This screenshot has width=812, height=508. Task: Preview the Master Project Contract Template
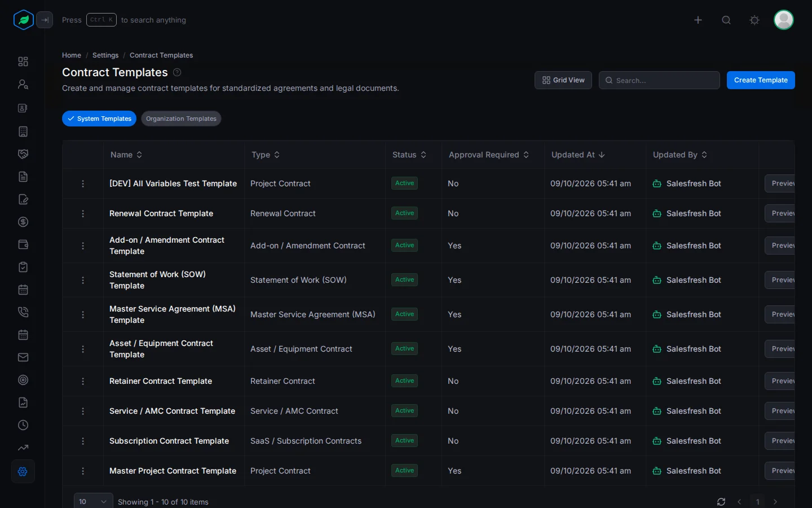point(780,471)
